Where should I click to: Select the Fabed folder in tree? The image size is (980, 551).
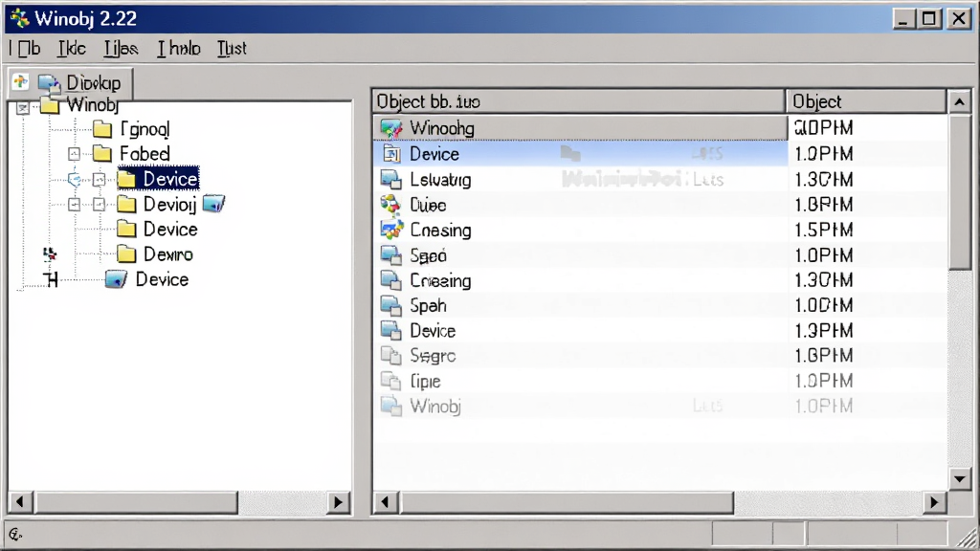click(x=145, y=154)
